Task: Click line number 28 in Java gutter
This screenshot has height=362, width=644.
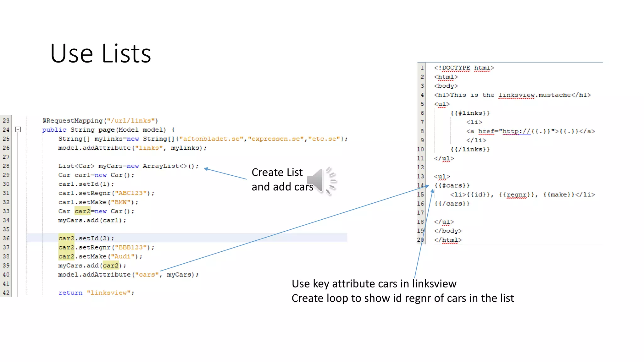Action: 6,166
